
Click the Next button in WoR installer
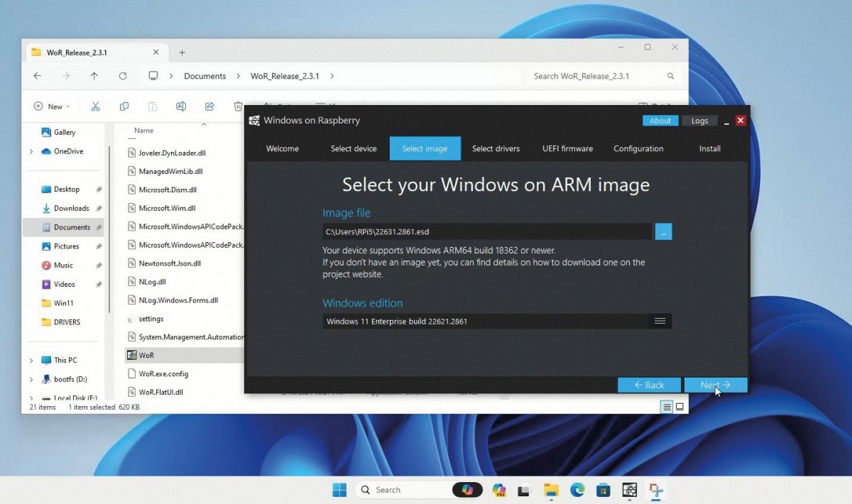[x=716, y=385]
